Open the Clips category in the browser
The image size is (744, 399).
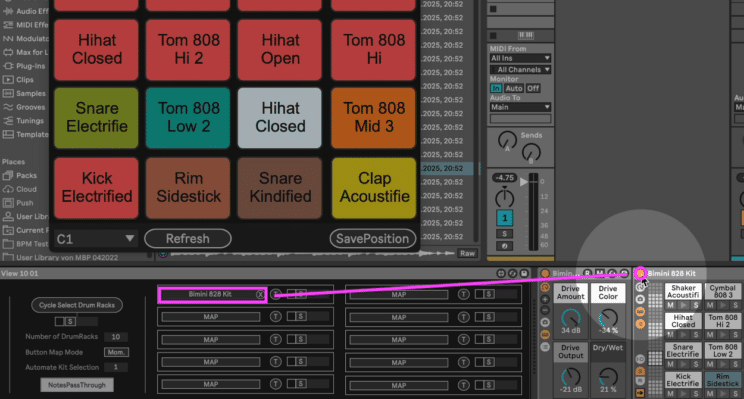click(19, 80)
